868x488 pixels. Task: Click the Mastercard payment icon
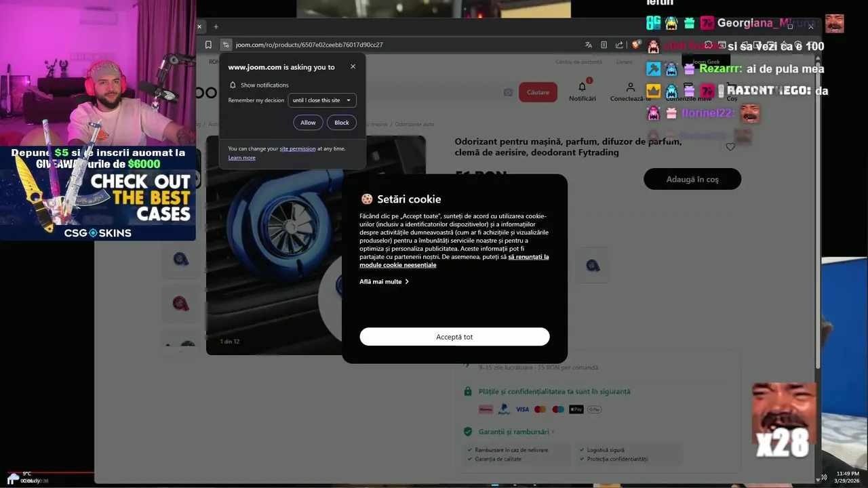click(x=540, y=409)
